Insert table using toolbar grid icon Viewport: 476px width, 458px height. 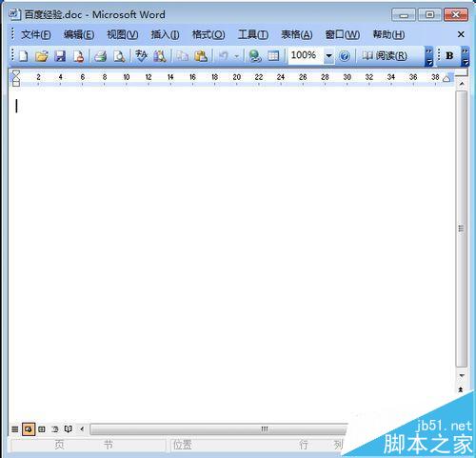pos(273,56)
